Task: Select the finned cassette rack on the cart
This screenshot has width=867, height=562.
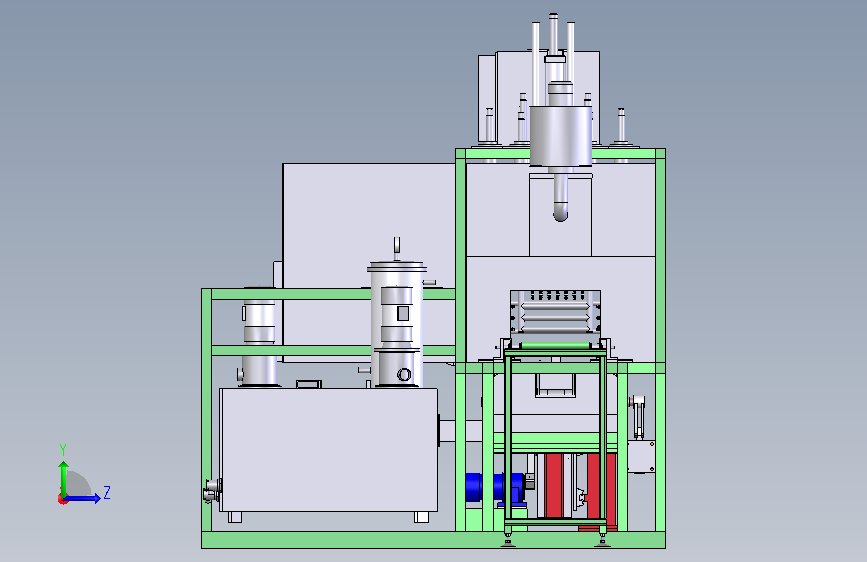Action: point(555,311)
